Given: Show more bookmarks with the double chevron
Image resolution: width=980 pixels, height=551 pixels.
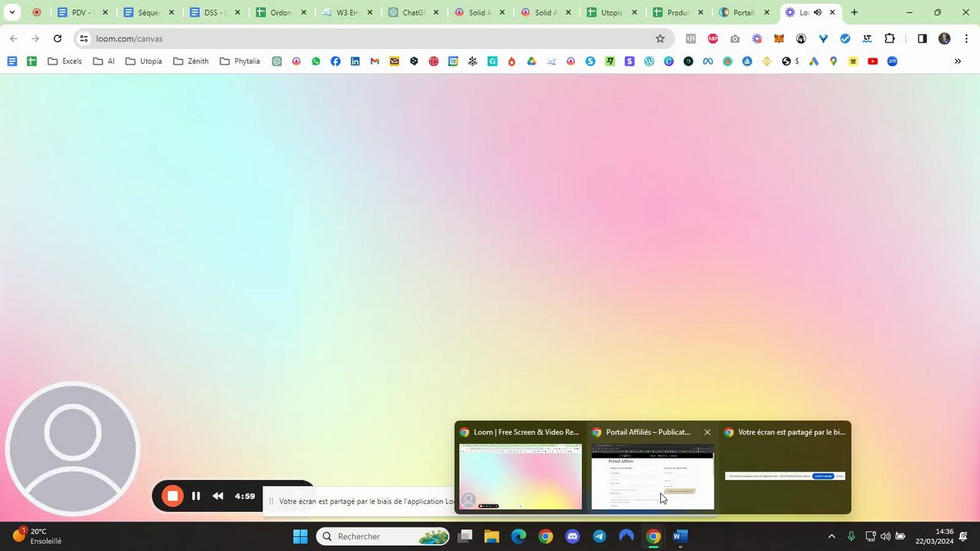Looking at the screenshot, I should [957, 61].
